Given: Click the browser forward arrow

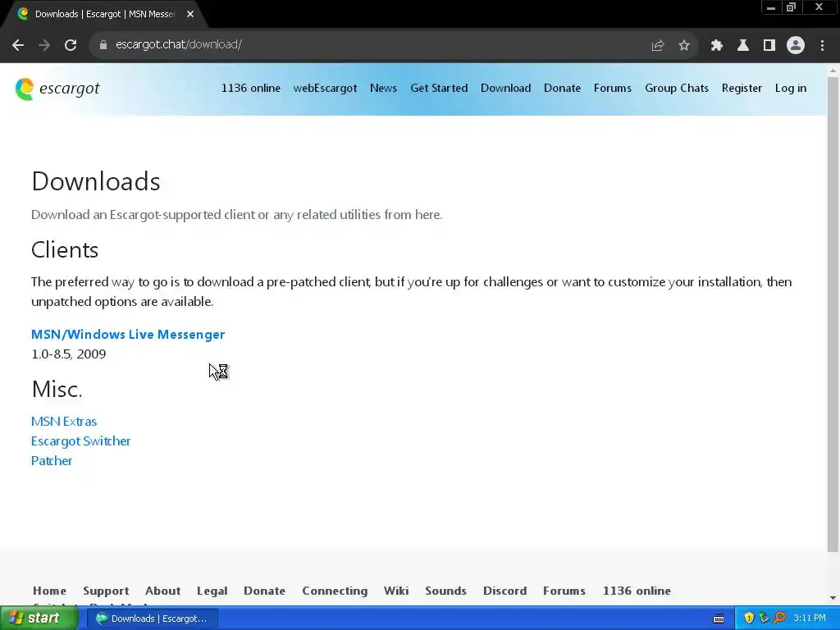Looking at the screenshot, I should [44, 45].
